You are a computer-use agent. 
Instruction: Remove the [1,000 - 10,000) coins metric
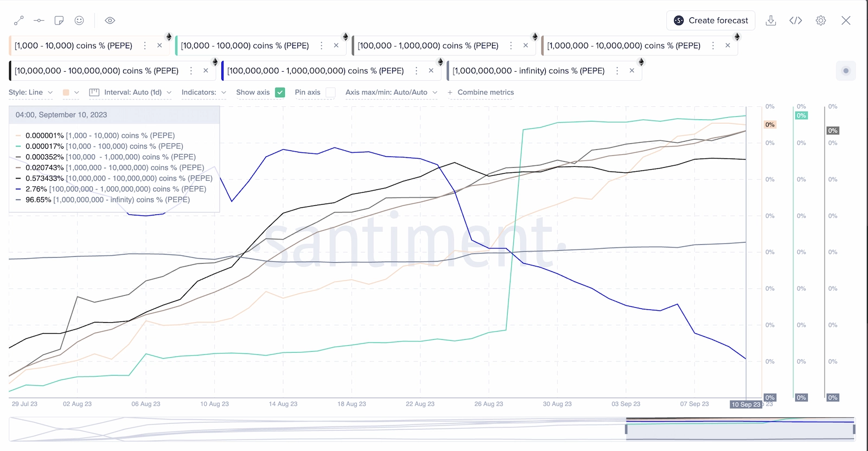click(x=159, y=46)
